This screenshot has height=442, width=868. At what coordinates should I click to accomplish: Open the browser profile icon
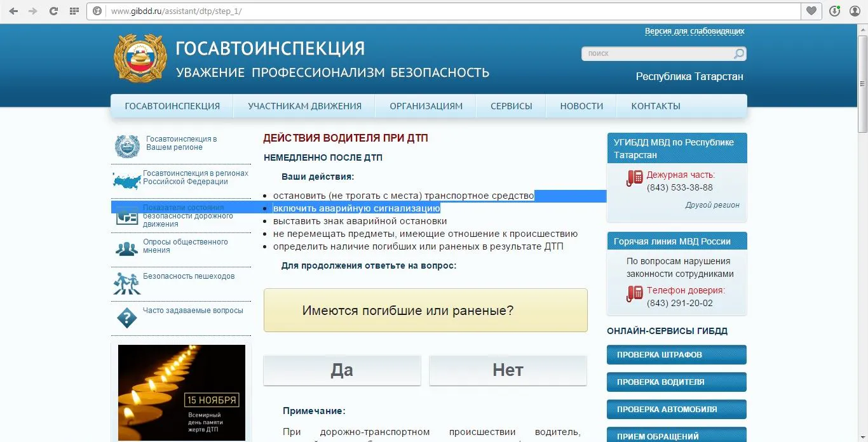coord(855,11)
